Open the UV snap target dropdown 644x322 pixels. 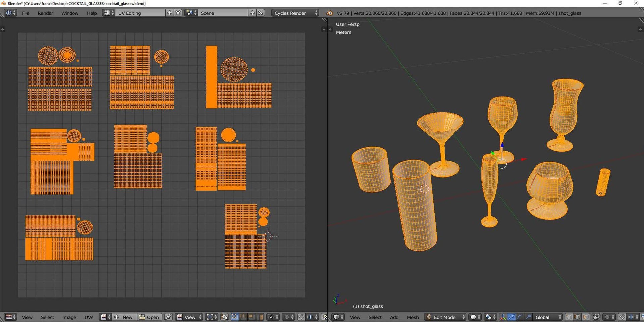point(312,317)
